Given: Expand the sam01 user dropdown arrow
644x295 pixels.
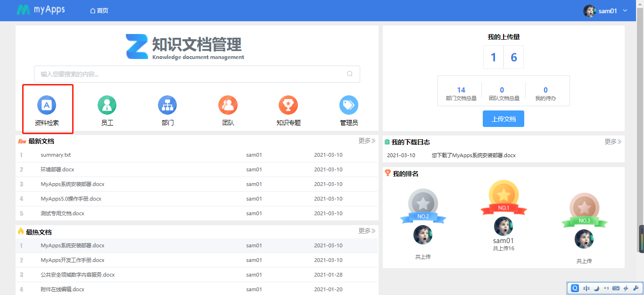Looking at the screenshot, I should point(625,10).
